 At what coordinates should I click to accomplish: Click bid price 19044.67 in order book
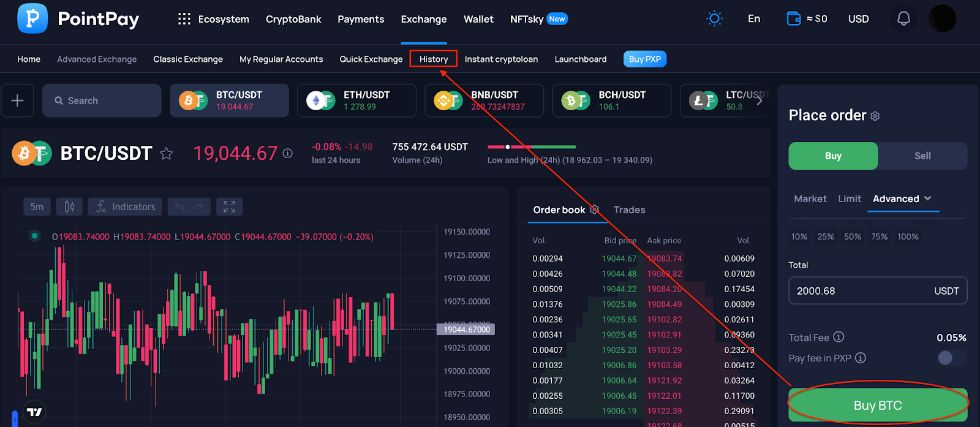click(x=619, y=259)
